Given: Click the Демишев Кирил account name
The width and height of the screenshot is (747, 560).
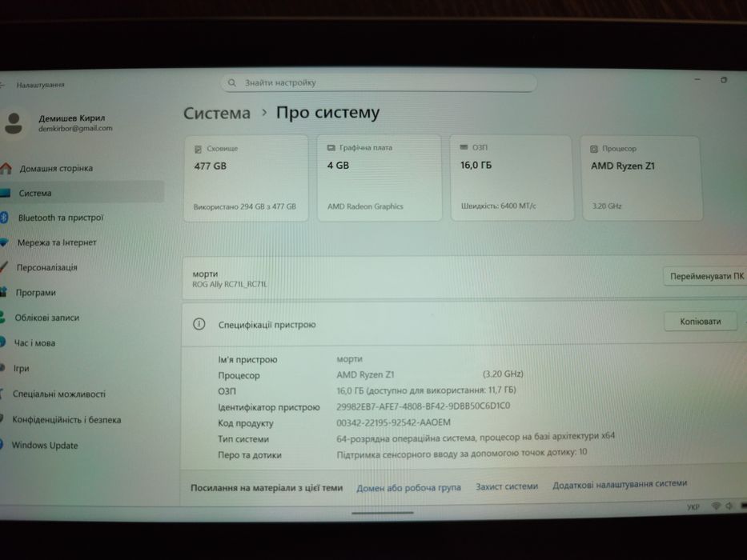Looking at the screenshot, I should pos(71,118).
